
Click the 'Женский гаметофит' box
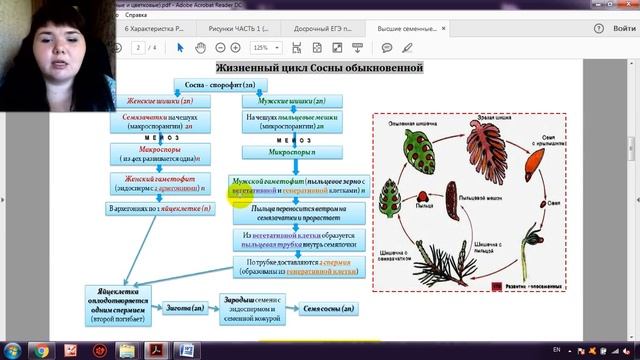click(x=160, y=184)
